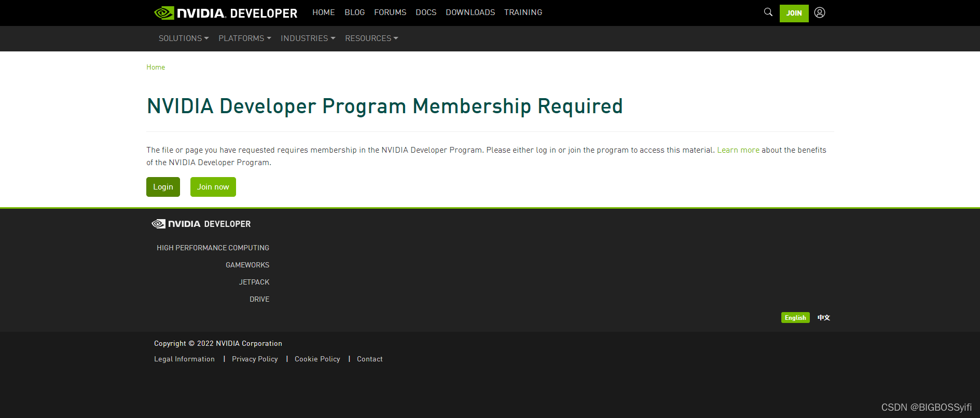
Task: Open DRIVE footer link
Action: click(x=259, y=299)
